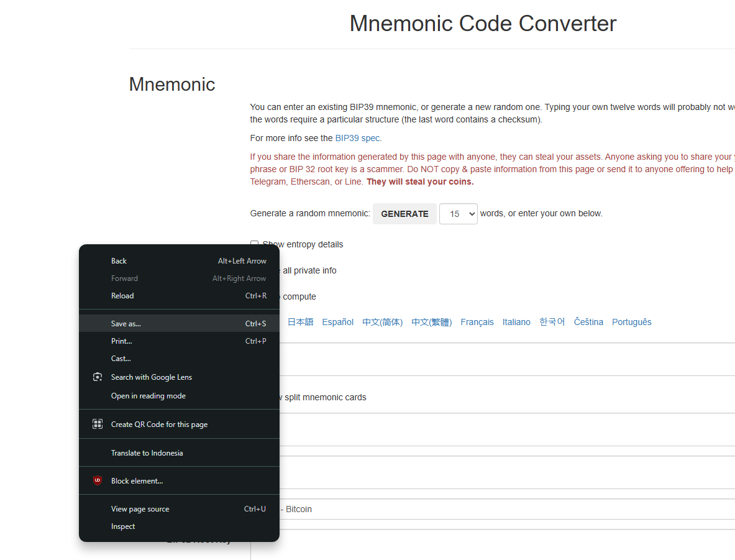Open View page source
Screen dimensions: 735x560
pyautogui.click(x=179, y=509)
